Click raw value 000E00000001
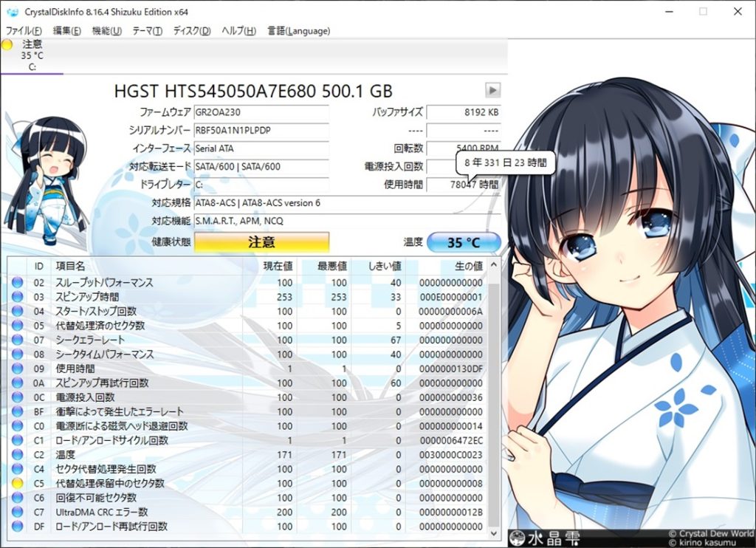 click(451, 297)
